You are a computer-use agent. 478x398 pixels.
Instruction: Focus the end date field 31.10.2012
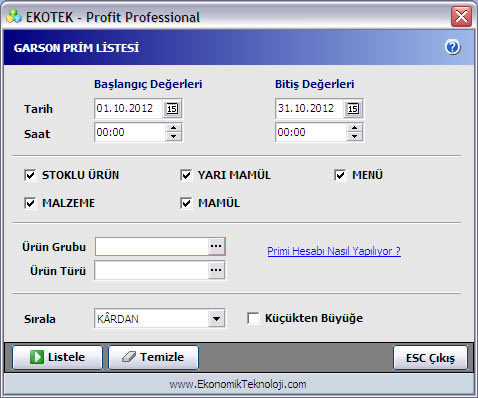pyautogui.click(x=310, y=109)
